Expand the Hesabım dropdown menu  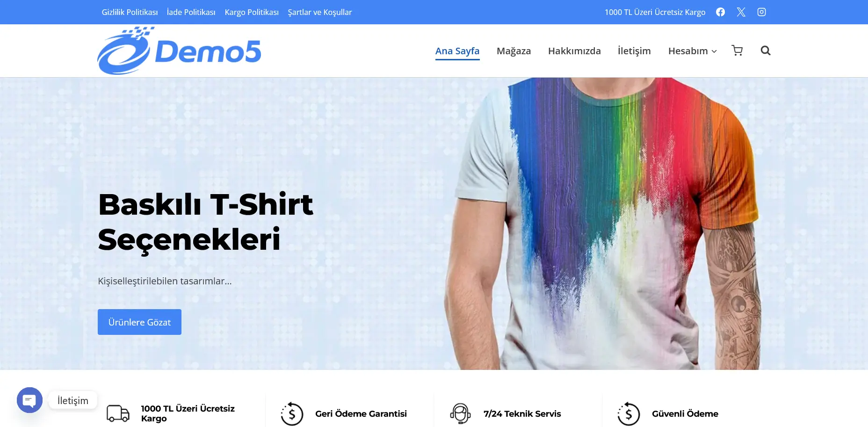[x=692, y=51]
